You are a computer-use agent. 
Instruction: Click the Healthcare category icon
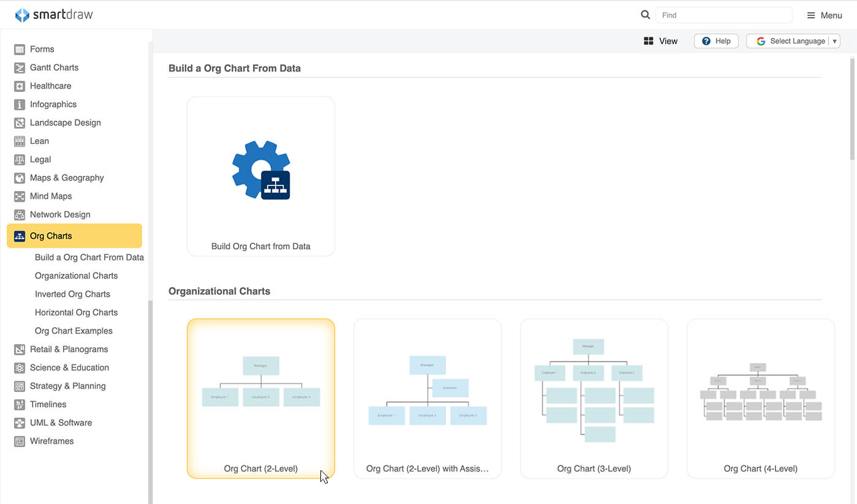20,86
